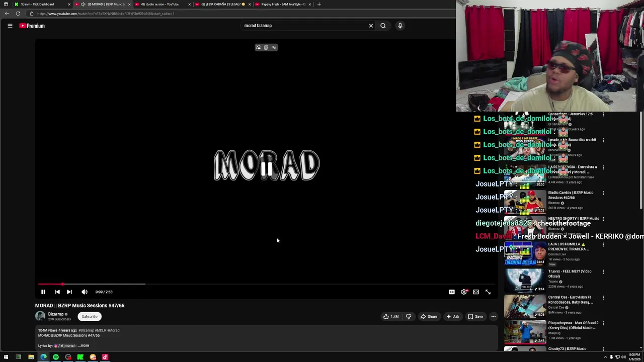
Task: Open the taskbar app next to Start
Action: pos(19,357)
